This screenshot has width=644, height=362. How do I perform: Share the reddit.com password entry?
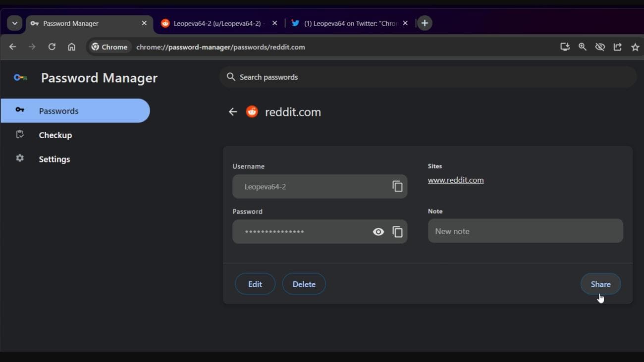(600, 284)
